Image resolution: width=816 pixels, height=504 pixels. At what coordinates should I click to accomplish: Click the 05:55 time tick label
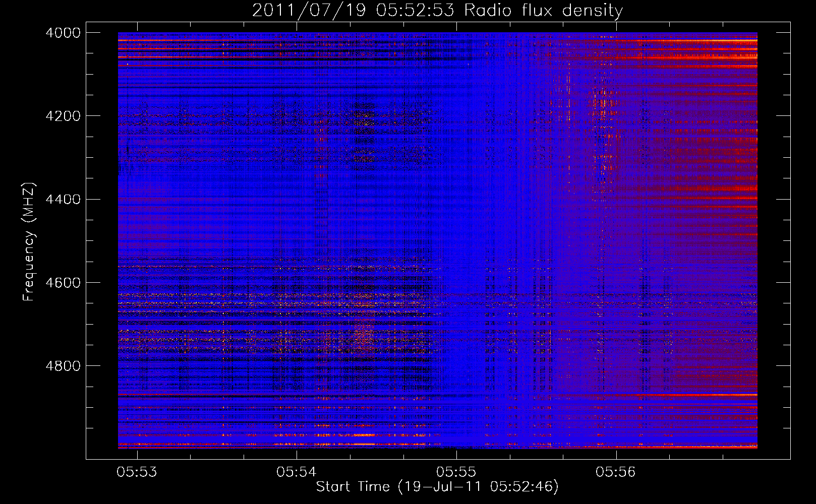click(456, 472)
